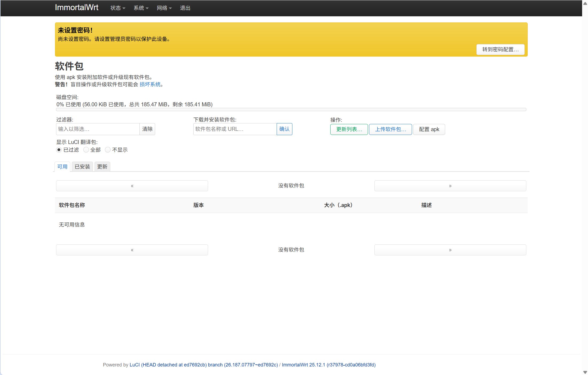This screenshot has width=588, height=375.
Task: Click the 大小（.apk）column header
Action: [x=338, y=205]
